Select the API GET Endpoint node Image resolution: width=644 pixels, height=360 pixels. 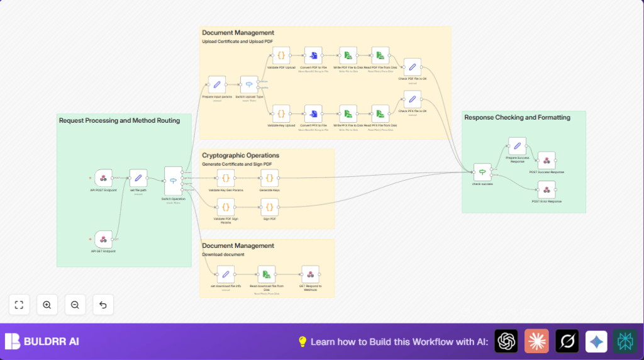(x=103, y=239)
